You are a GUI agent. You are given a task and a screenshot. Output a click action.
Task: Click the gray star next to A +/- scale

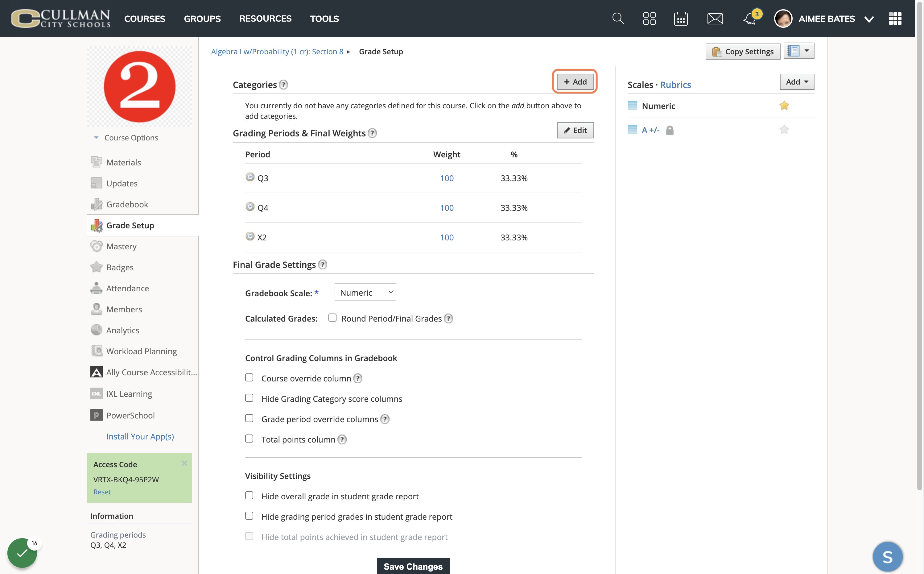[784, 130]
